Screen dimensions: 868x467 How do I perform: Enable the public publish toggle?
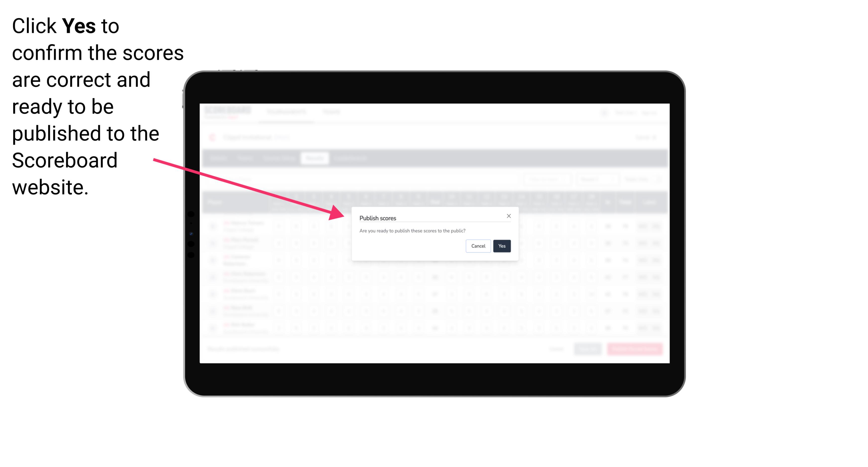(501, 245)
